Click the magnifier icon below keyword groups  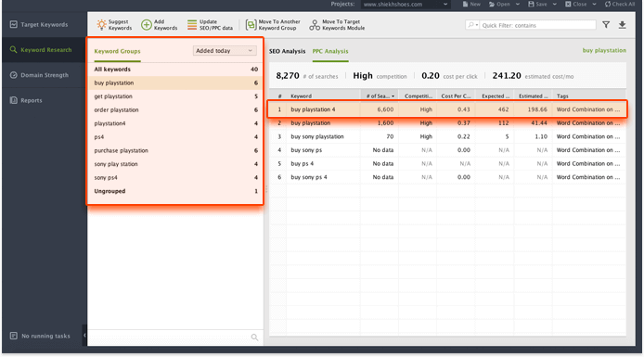click(x=254, y=338)
